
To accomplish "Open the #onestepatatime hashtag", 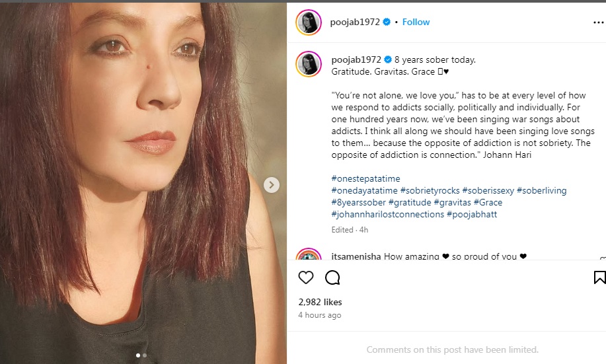I will point(365,178).
